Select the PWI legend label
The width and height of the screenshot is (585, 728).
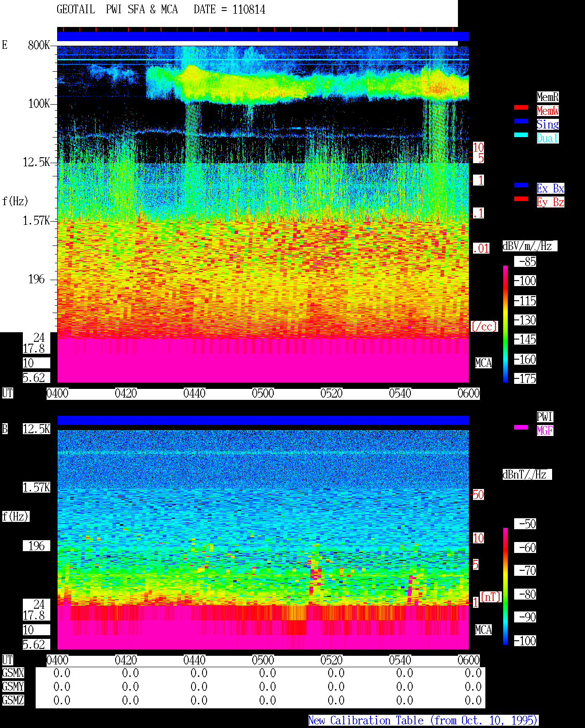545,417
